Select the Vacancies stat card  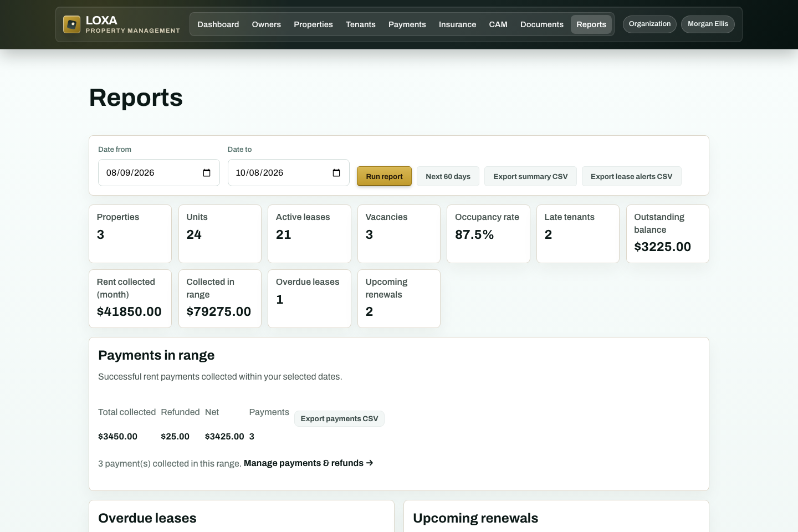coord(399,234)
